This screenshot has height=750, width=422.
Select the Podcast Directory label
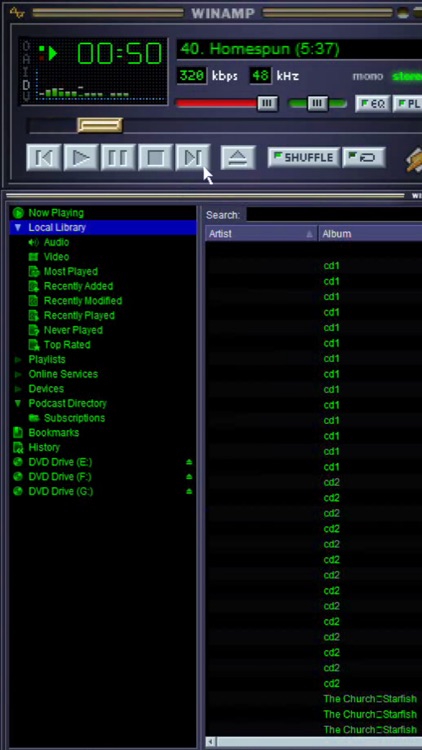point(67,404)
